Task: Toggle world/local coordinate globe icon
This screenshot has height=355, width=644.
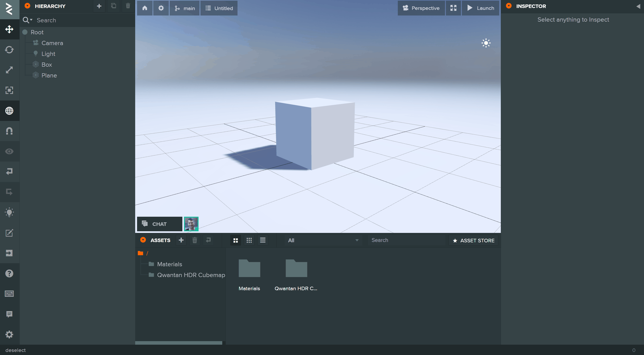Action: point(9,111)
